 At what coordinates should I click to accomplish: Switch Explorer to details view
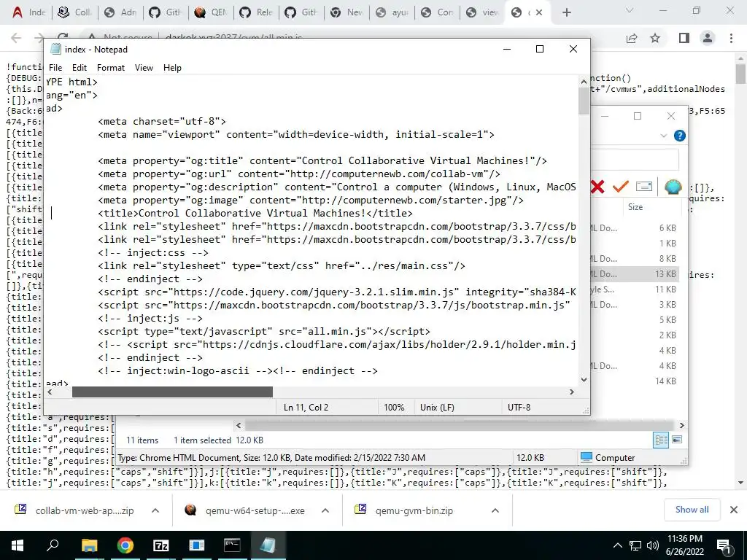tap(661, 440)
